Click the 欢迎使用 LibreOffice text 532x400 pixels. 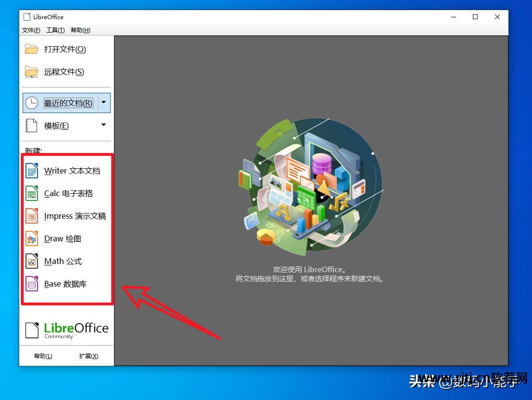point(310,270)
